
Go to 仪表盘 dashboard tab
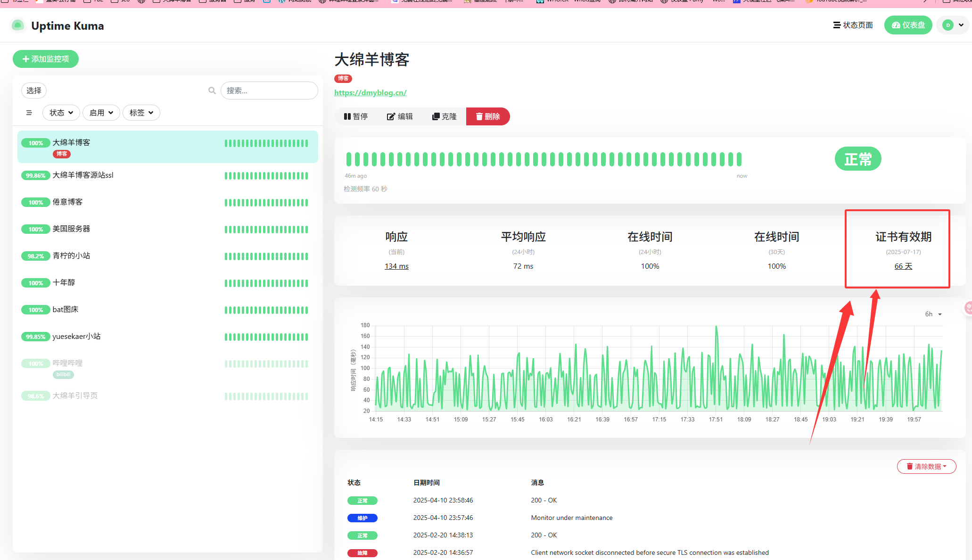908,25
